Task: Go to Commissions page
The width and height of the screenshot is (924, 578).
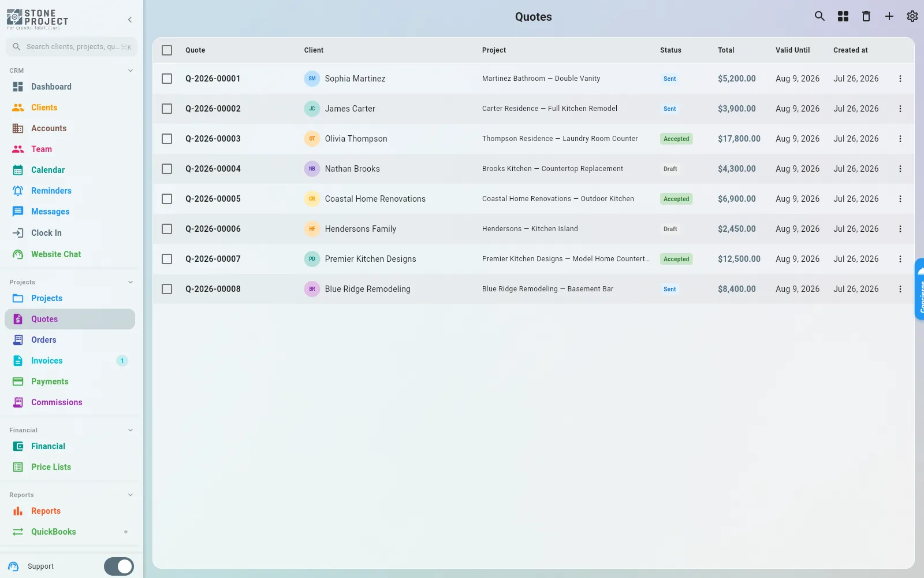Action: pyautogui.click(x=70, y=402)
